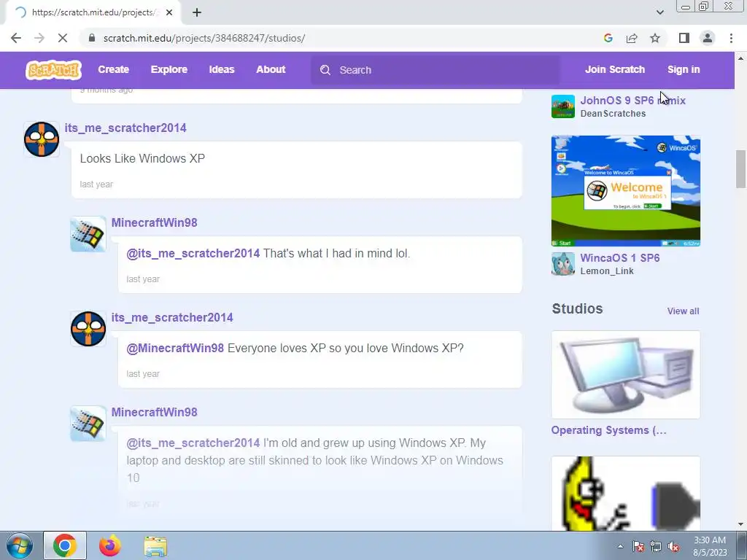Click the Chrome taskbar icon
747x560 pixels.
65,545
